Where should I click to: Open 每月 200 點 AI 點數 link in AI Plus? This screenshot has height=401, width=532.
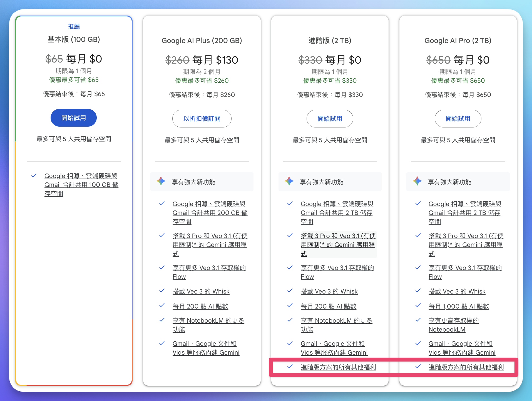tap(200, 306)
